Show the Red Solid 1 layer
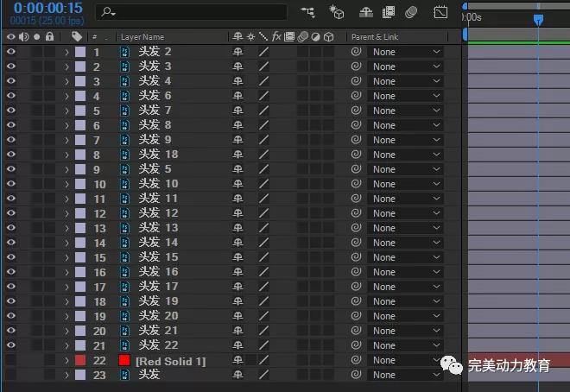The width and height of the screenshot is (570, 392). click(x=10, y=360)
